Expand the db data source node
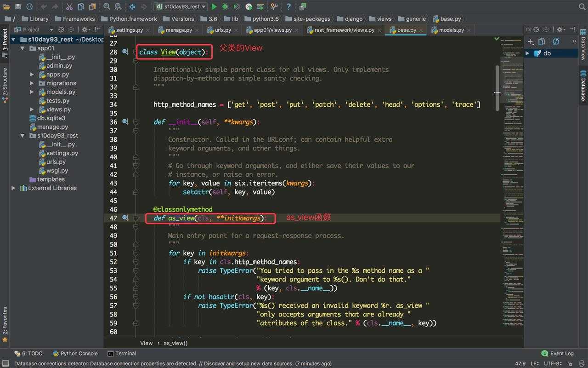This screenshot has height=368, width=588. tap(528, 53)
